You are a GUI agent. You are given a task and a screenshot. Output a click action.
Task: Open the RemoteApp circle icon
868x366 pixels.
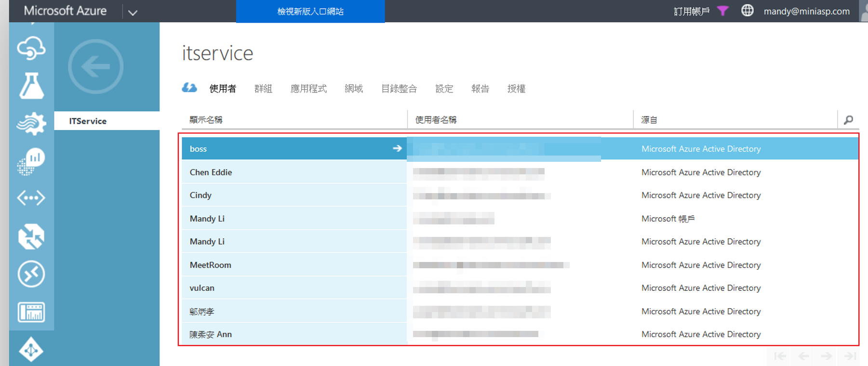31,274
